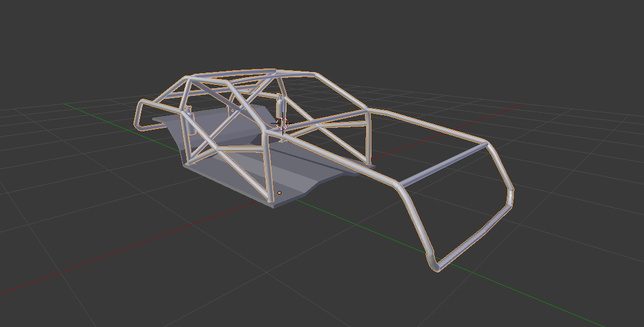Click the 3D cursor crosshair

click(282, 123)
